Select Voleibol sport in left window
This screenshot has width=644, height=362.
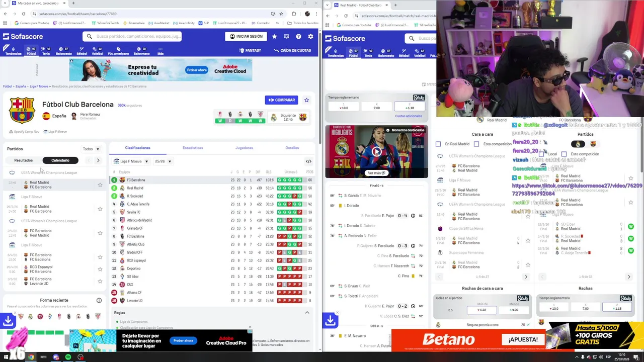(x=97, y=51)
